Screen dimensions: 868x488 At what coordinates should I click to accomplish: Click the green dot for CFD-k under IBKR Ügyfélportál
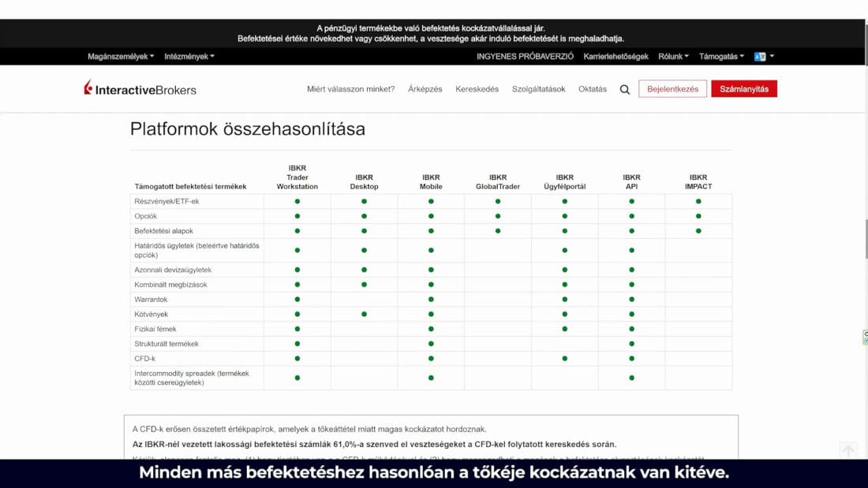point(565,359)
